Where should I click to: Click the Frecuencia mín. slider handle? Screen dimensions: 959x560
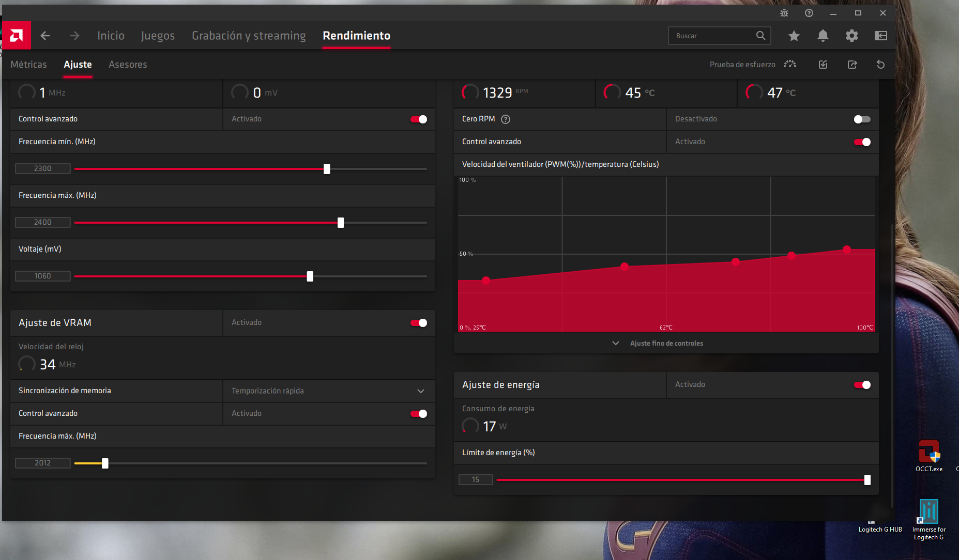[x=327, y=169]
